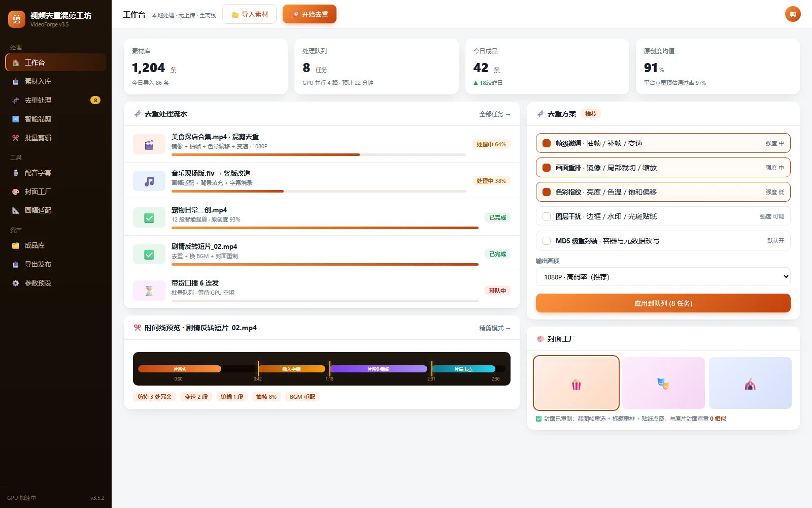812x508 pixels.
Task: Open 素材入库 icon in sidebar
Action: pos(16,81)
